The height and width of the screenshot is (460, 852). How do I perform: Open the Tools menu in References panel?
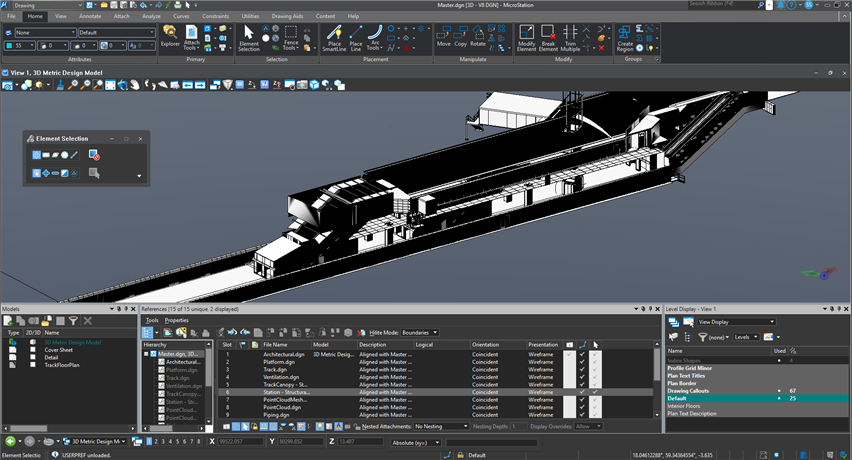[x=152, y=320]
